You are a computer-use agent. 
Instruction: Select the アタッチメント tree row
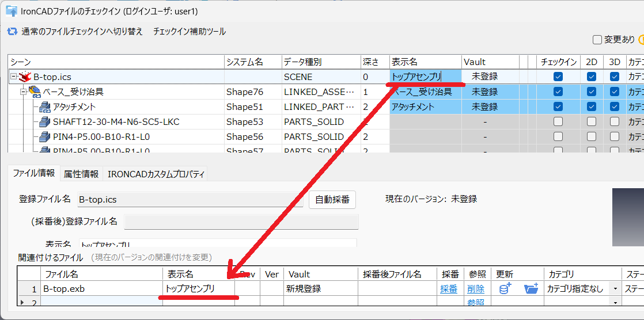[x=74, y=107]
